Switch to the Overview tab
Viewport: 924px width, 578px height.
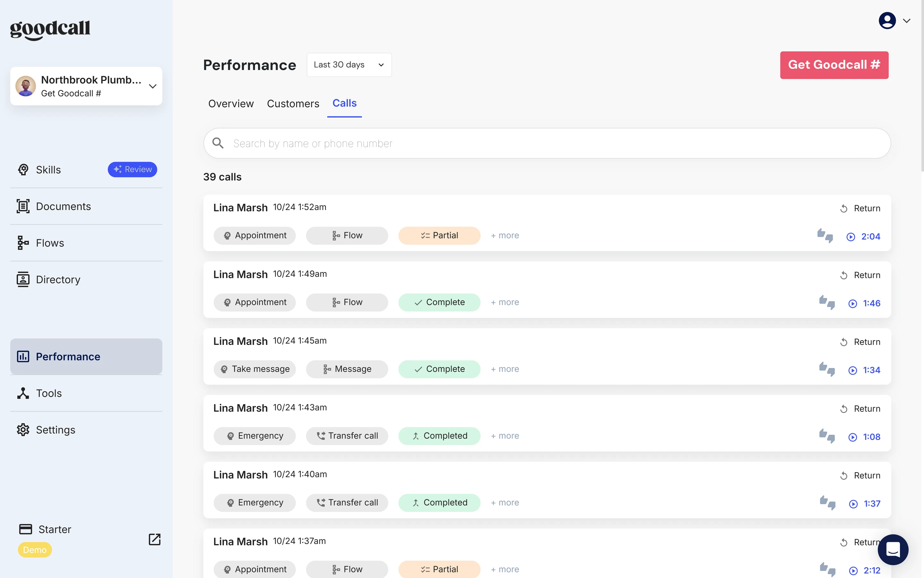coord(231,104)
